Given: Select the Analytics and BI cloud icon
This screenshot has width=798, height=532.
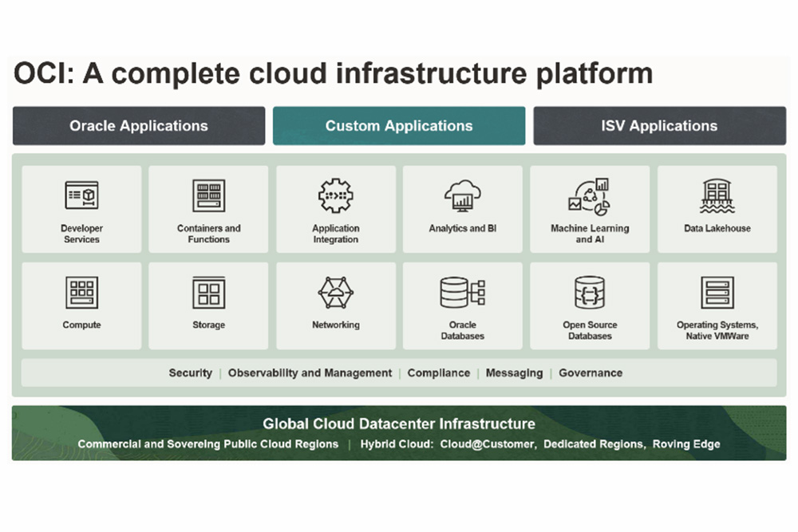Looking at the screenshot, I should 463,195.
